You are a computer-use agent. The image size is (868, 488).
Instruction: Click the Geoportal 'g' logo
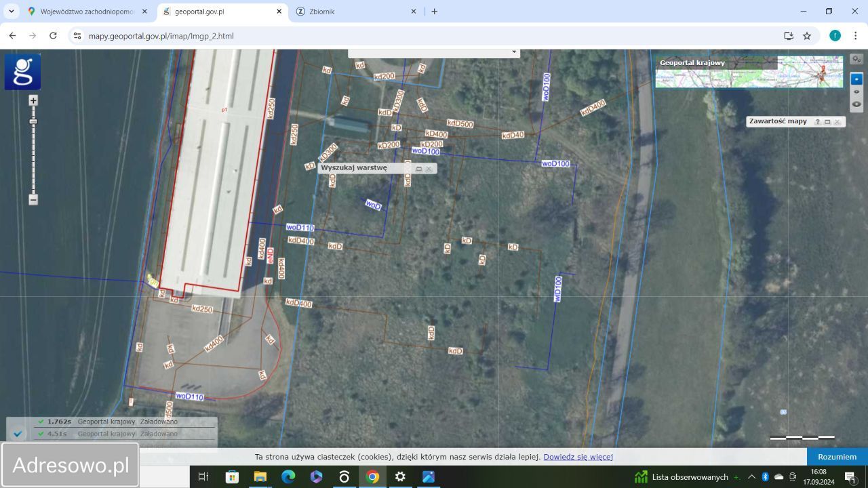point(22,72)
